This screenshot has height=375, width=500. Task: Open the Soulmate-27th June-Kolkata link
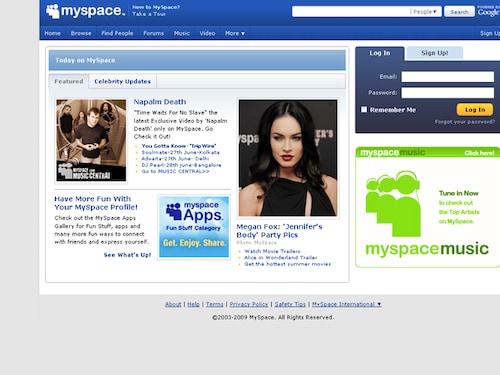tap(181, 152)
